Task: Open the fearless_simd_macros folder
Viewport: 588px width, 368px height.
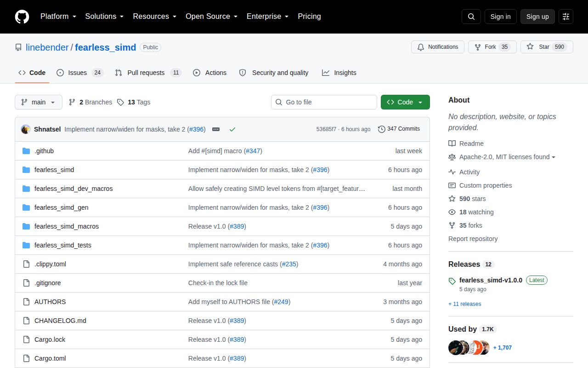Action: coord(67,226)
